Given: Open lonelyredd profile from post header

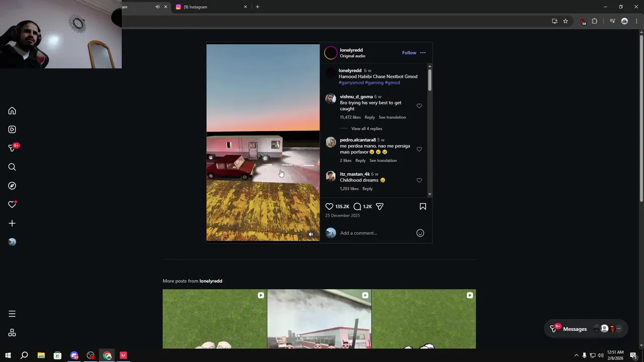Looking at the screenshot, I should coord(351,50).
